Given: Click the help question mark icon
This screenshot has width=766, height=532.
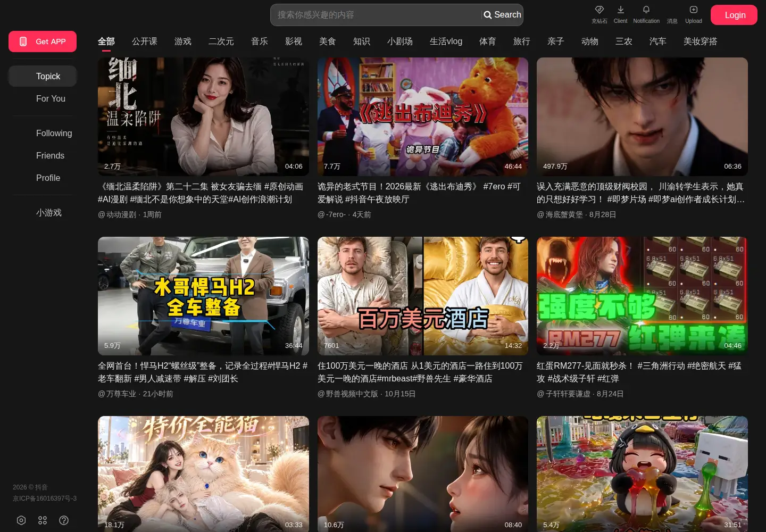Looking at the screenshot, I should (64, 520).
